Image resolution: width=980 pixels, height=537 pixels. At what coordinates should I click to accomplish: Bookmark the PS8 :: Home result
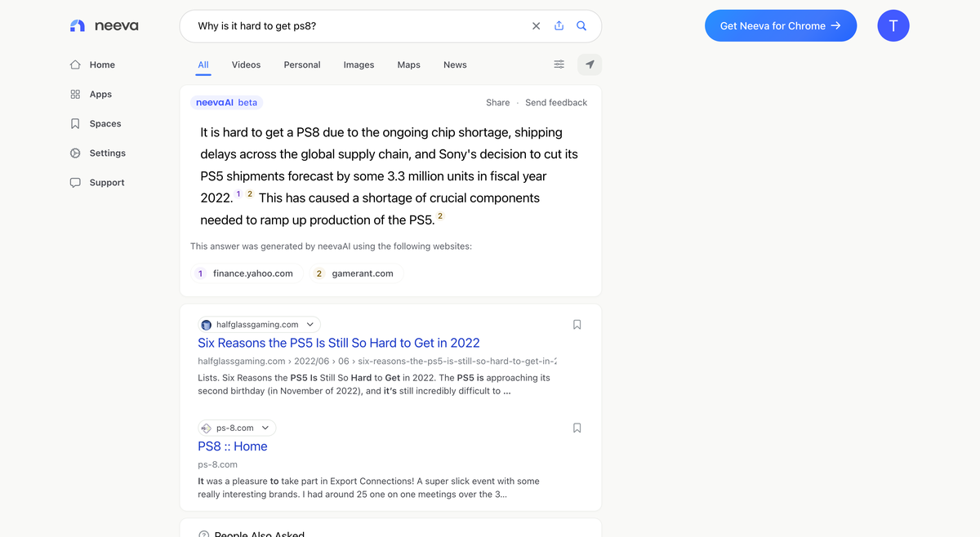(577, 428)
